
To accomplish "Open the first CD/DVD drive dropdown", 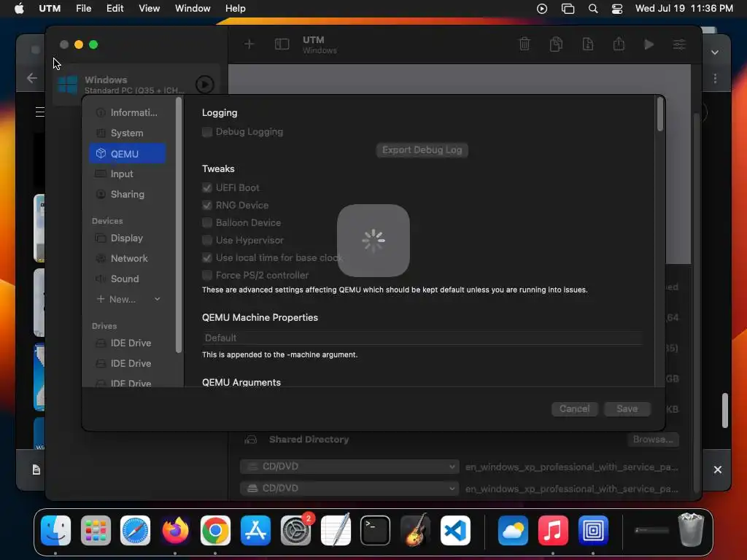I will pos(349,467).
